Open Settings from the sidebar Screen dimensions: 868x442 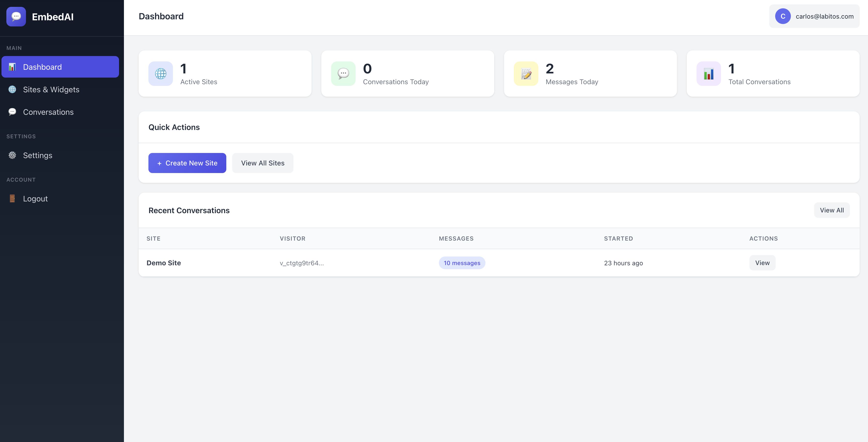click(x=37, y=155)
